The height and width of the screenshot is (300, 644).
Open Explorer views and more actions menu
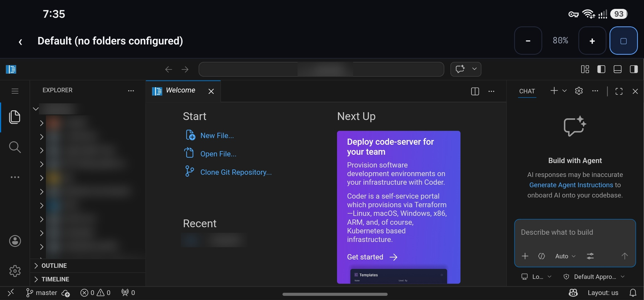coord(131,91)
